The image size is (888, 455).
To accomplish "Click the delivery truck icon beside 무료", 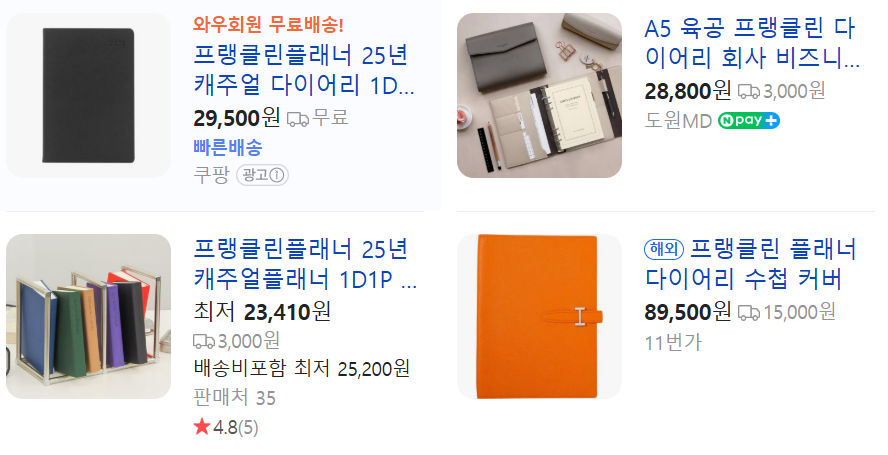I will coord(298,119).
